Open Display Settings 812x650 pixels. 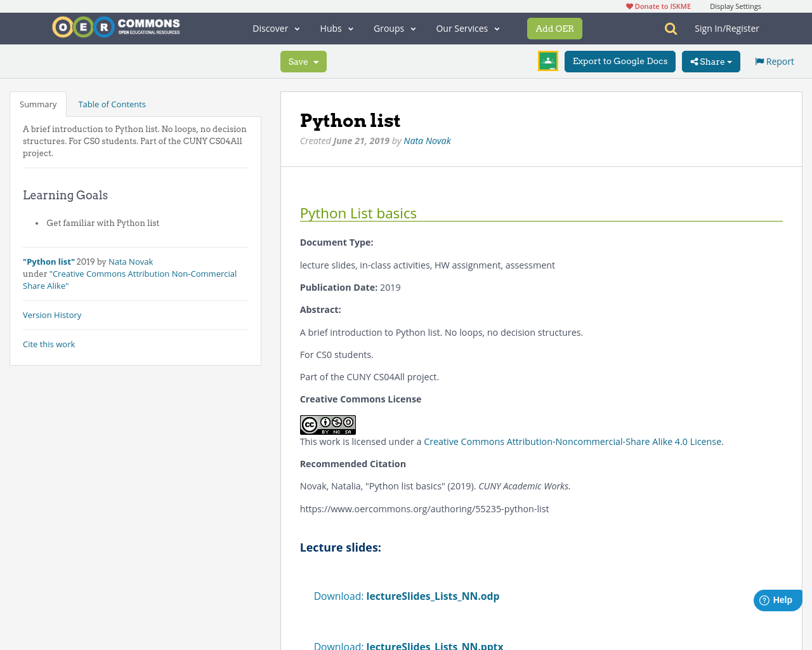(x=735, y=6)
